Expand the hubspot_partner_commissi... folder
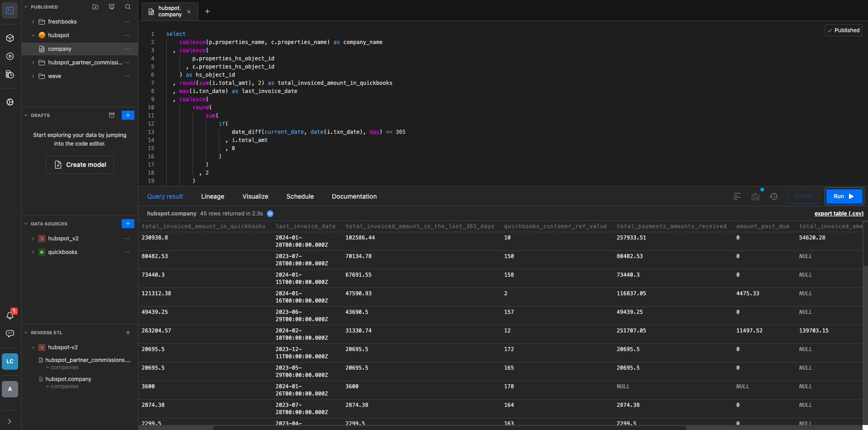868x430 pixels. (33, 63)
